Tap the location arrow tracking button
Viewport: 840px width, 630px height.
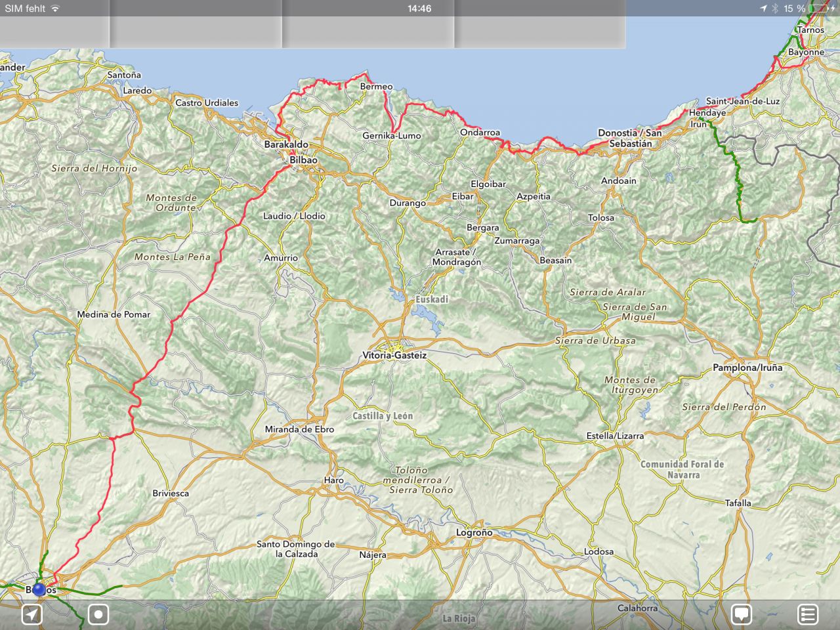coord(32,615)
